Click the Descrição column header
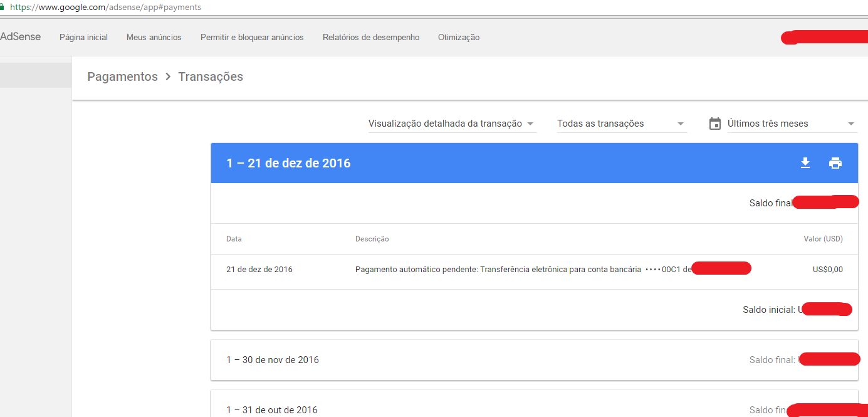This screenshot has height=417, width=868. tap(372, 239)
